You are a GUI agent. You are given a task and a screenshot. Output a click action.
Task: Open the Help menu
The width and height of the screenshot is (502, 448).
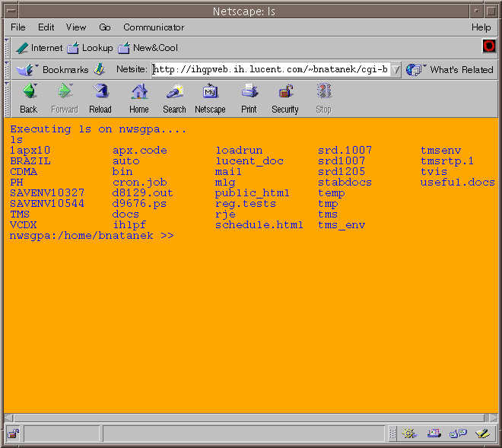click(x=481, y=27)
